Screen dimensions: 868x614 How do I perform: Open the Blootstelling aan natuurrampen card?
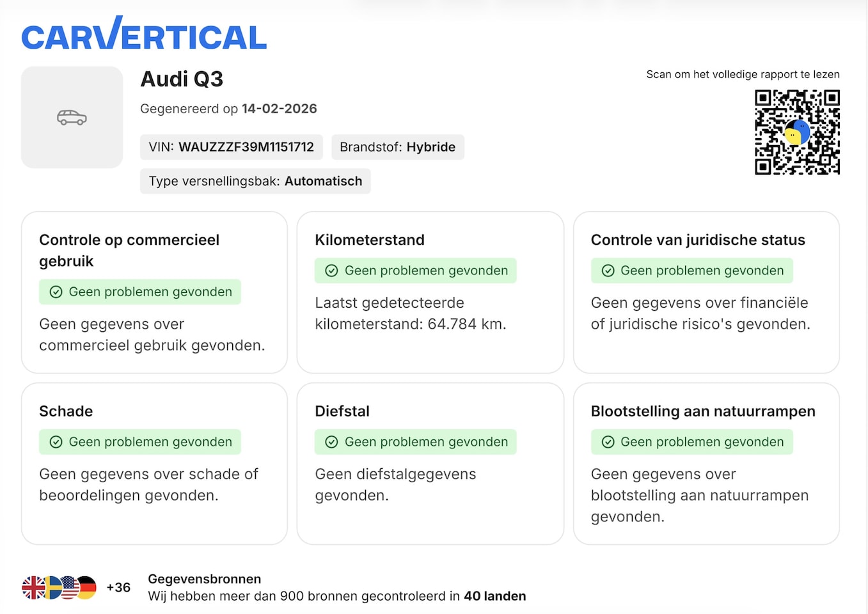click(706, 464)
